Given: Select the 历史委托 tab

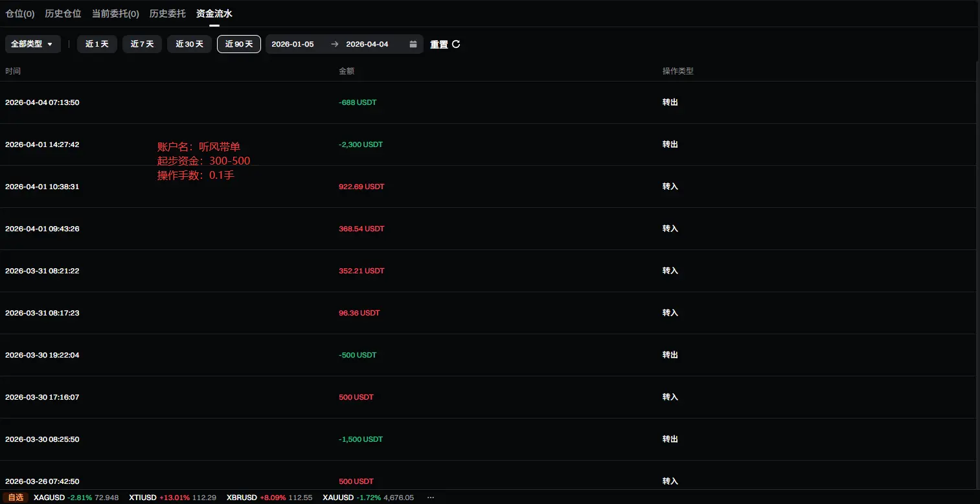Looking at the screenshot, I should (167, 13).
